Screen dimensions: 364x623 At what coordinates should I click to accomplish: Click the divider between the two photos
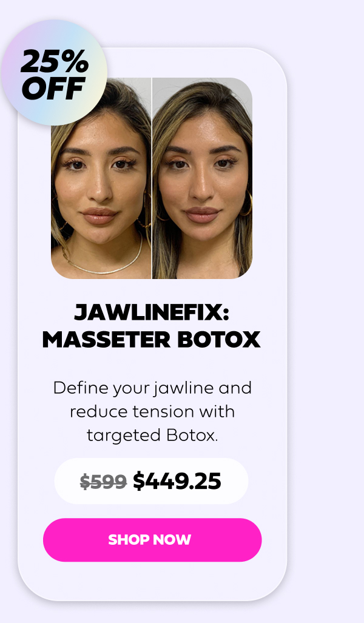152,178
